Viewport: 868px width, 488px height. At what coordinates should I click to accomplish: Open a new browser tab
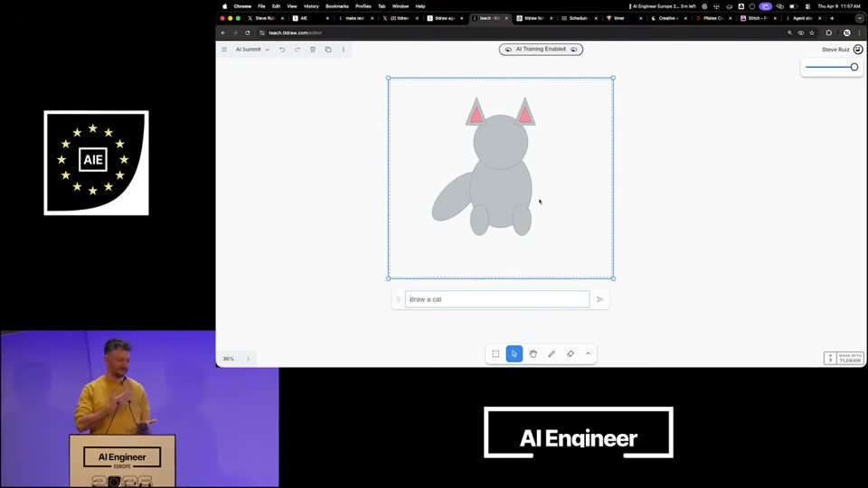(832, 18)
